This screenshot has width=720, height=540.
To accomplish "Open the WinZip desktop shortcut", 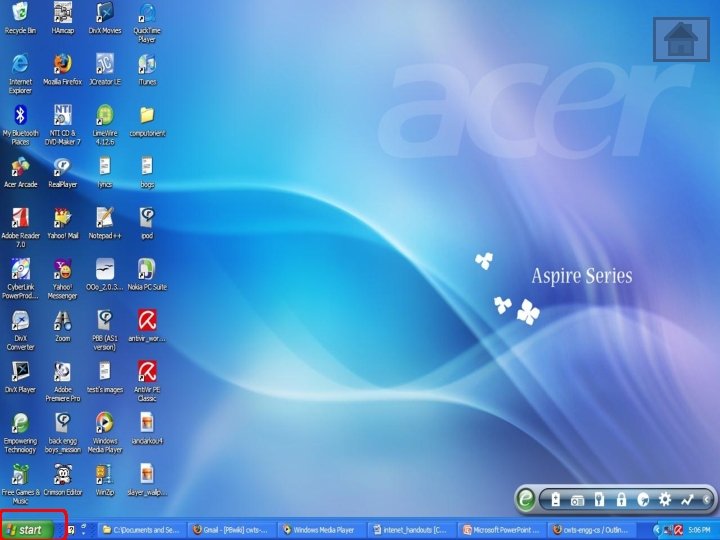I will (x=105, y=475).
